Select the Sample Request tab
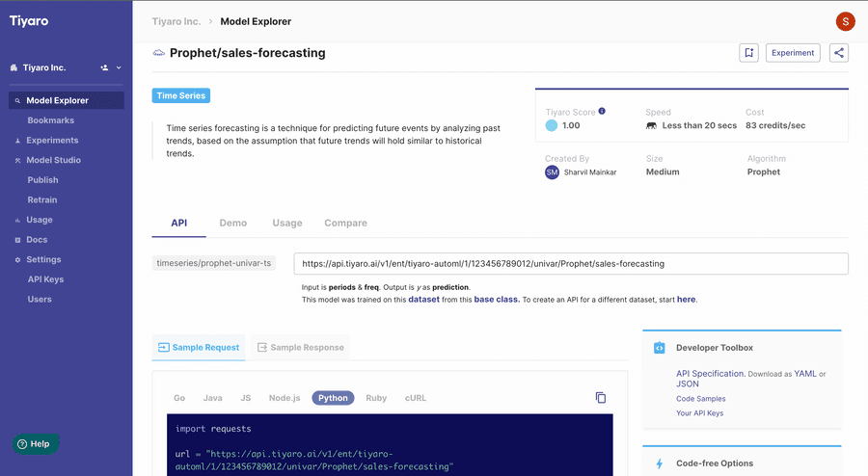868x476 pixels. tap(199, 347)
